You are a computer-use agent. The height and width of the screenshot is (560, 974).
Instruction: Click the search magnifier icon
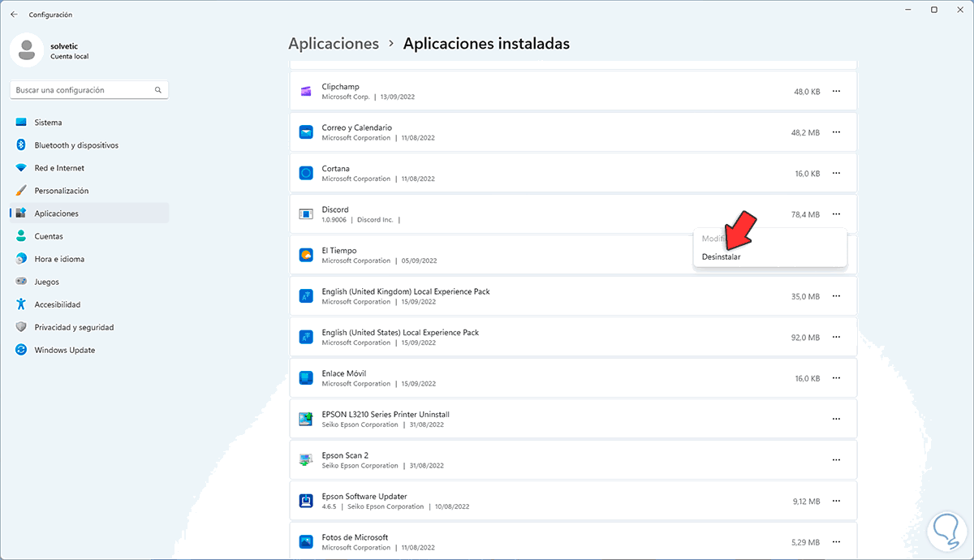158,90
